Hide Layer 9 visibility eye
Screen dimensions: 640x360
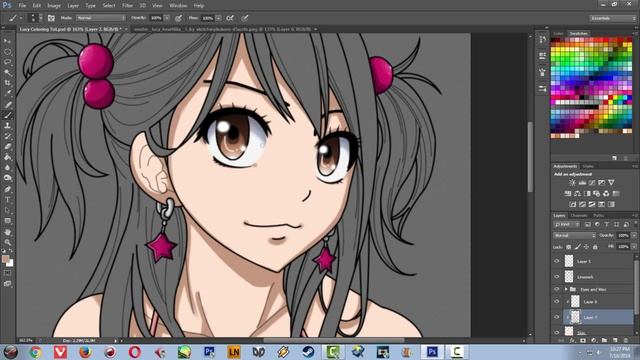pyautogui.click(x=557, y=302)
